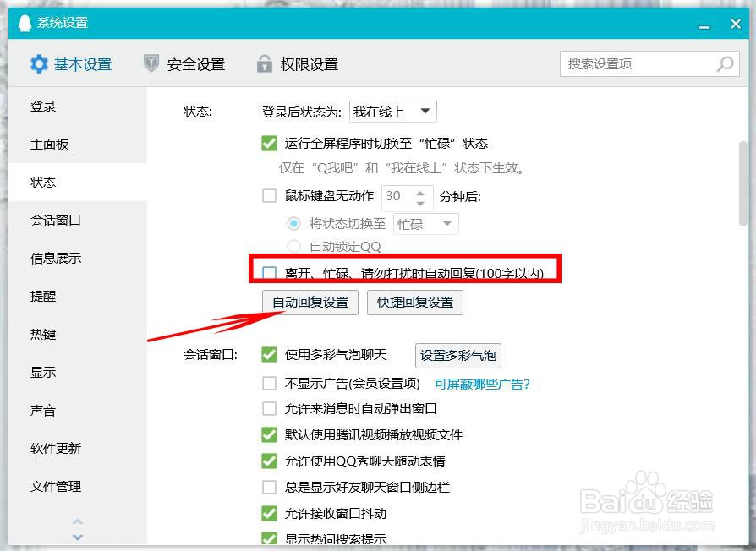Uncheck 默认使用腾讯视频播放视频文件

[x=269, y=435]
